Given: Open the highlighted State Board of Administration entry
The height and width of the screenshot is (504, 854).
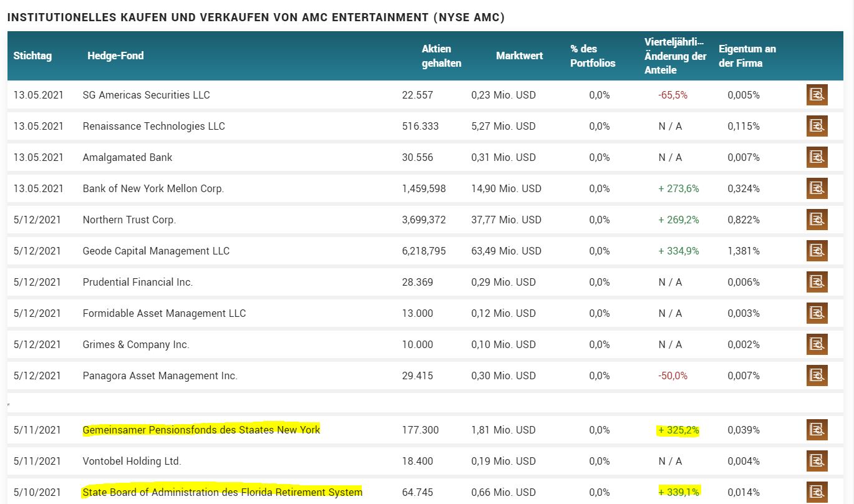Looking at the screenshot, I should (x=222, y=492).
